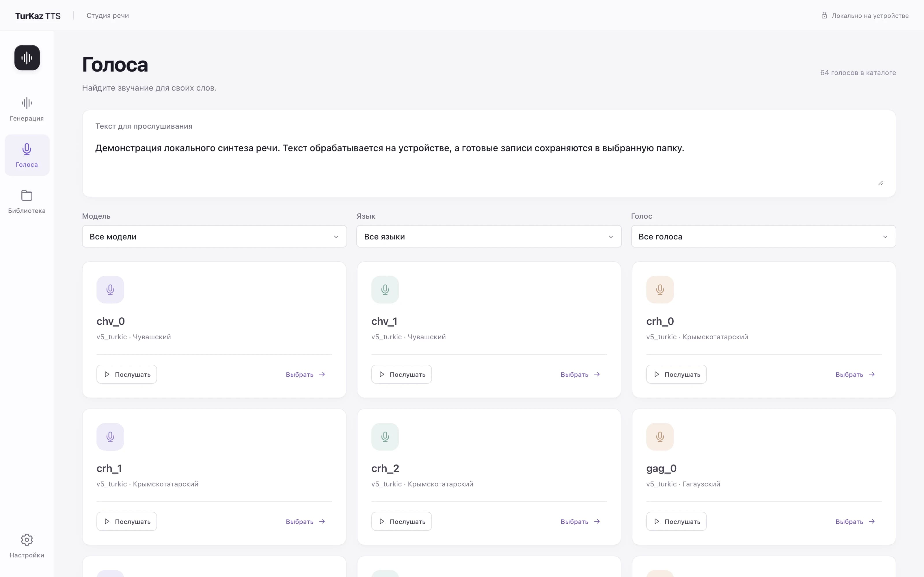Screen dimensions: 924x577
Task: Click the TurKaz waveform app logo icon
Action: (27, 58)
